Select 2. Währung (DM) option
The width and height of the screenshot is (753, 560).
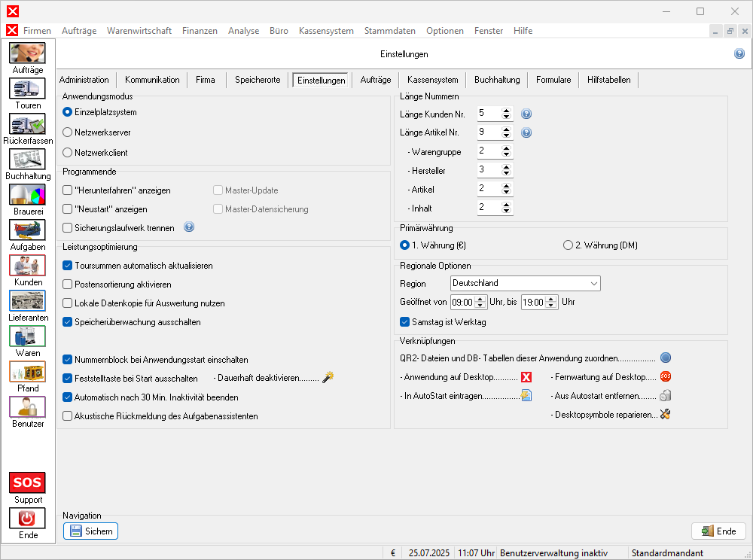(x=568, y=245)
